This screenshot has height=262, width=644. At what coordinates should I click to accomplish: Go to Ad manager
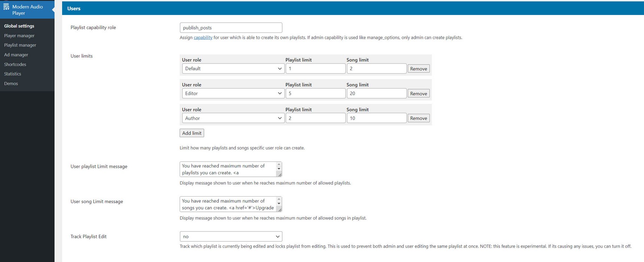pos(16,55)
